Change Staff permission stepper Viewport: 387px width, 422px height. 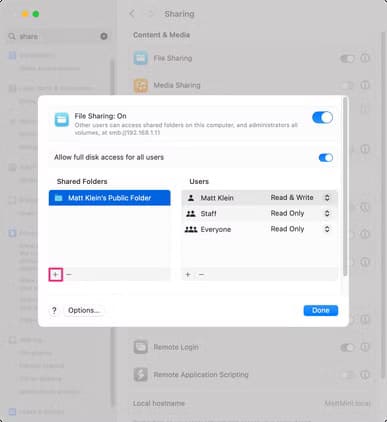coord(327,213)
